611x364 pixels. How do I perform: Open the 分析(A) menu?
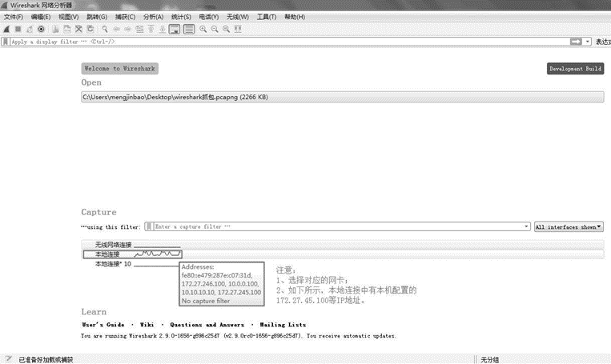[x=153, y=17]
